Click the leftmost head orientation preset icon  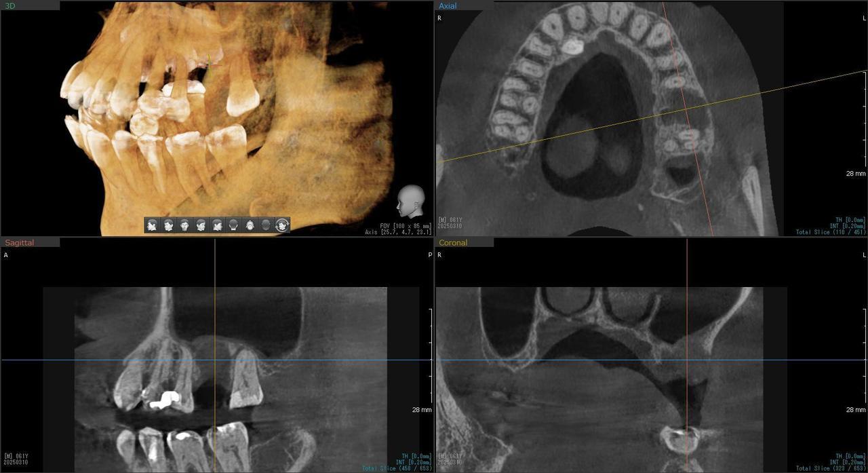pos(152,225)
